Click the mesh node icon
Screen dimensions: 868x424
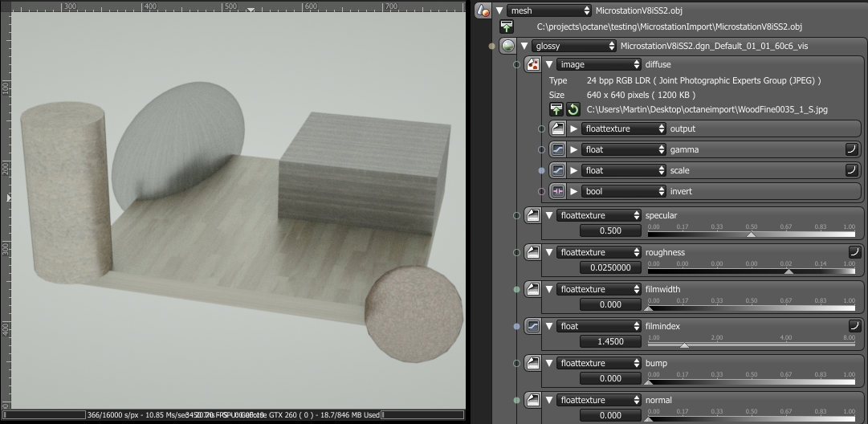coord(483,10)
